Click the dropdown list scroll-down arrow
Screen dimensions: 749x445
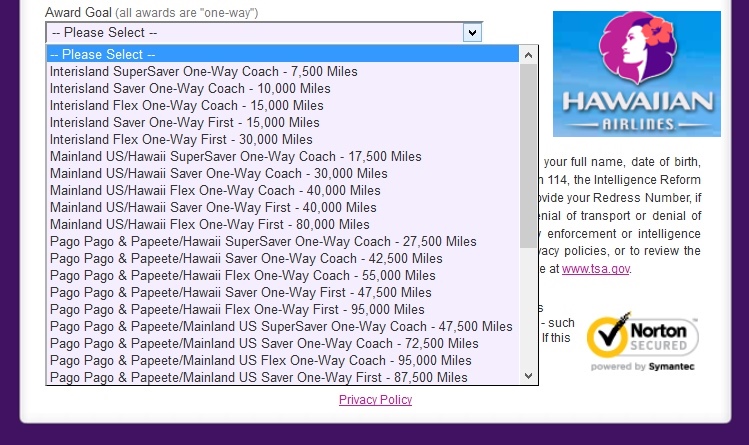tap(528, 376)
